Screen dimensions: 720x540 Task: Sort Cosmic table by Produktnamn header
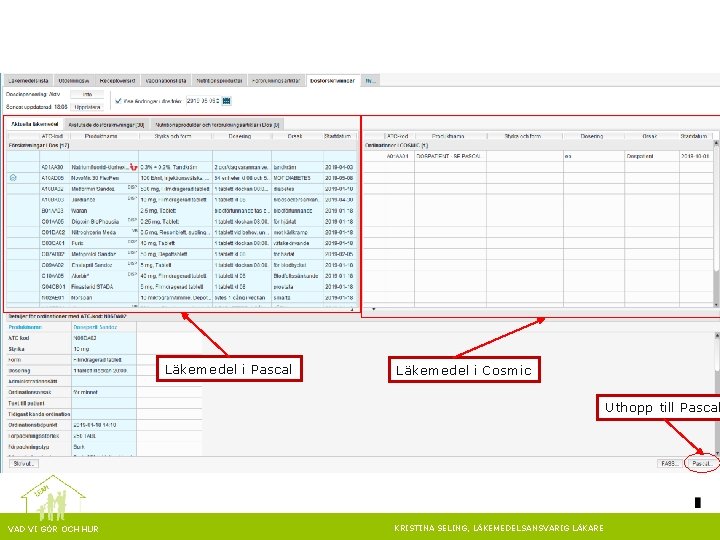448,136
